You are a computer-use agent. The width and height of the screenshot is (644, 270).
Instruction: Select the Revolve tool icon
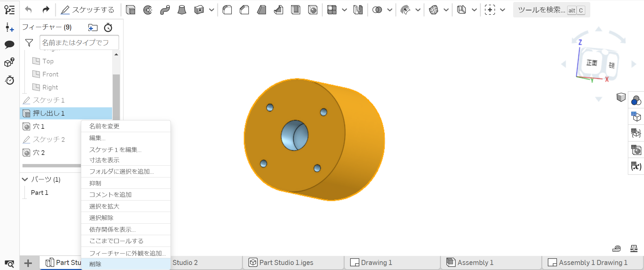pyautogui.click(x=148, y=10)
